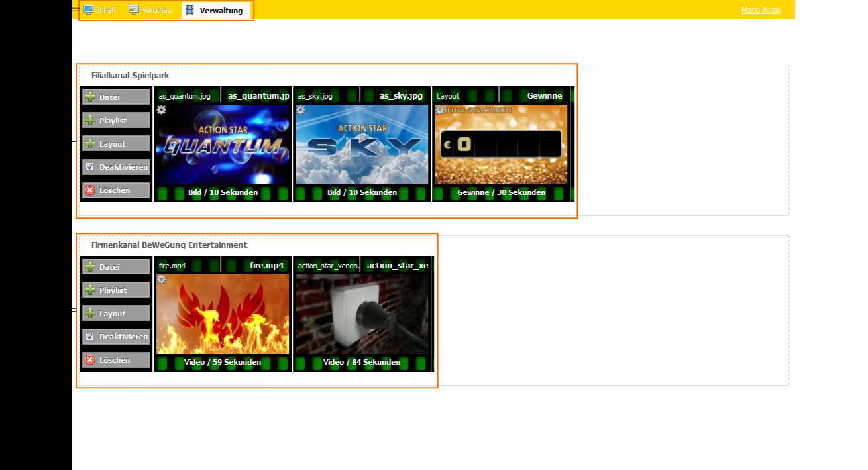Open settings gear on the as_quantum.jpg thumbnail
Image resolution: width=868 pixels, height=470 pixels.
click(x=161, y=109)
